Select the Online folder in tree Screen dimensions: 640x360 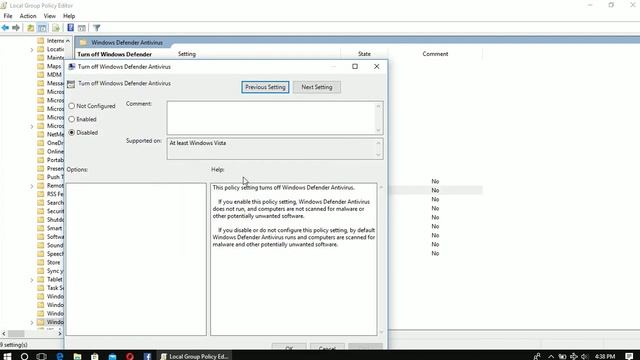[55, 151]
